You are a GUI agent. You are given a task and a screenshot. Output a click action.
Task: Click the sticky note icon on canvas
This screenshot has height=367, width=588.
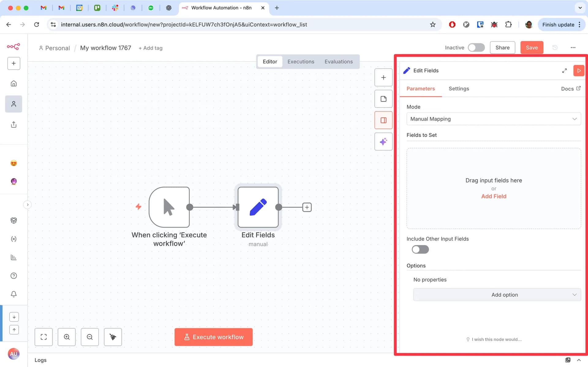[x=383, y=99]
